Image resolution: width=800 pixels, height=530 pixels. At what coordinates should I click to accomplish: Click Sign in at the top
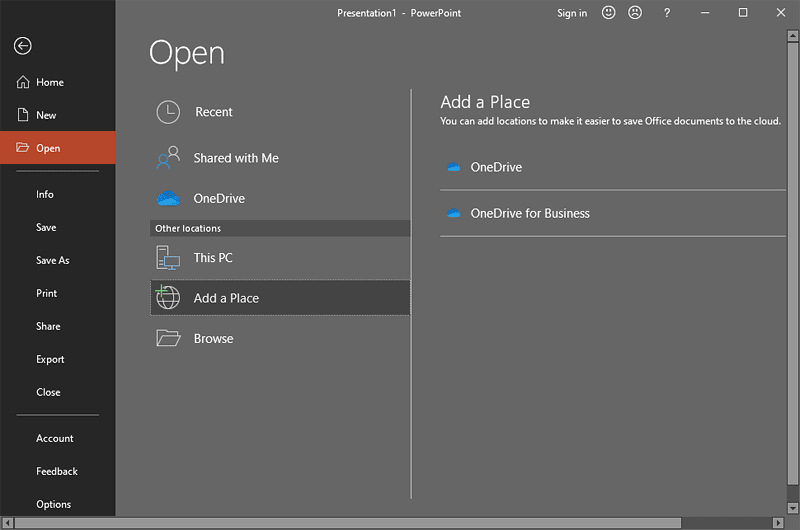572,13
